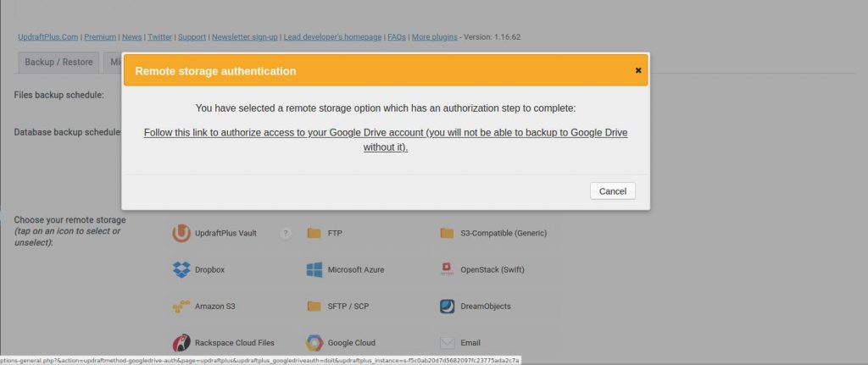Open the Support link
868x365 pixels.
(192, 37)
